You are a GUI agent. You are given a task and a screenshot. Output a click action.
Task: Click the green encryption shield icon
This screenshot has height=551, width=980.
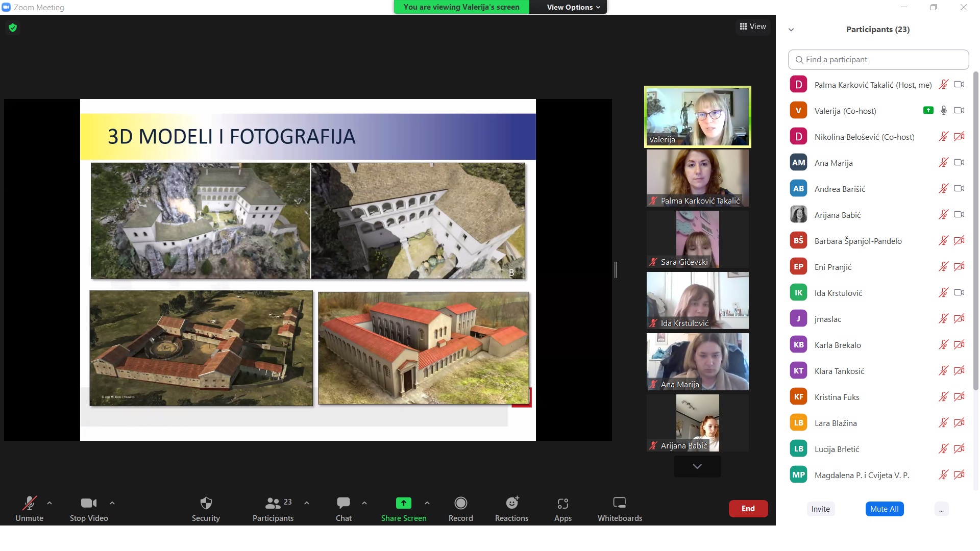pyautogui.click(x=13, y=28)
